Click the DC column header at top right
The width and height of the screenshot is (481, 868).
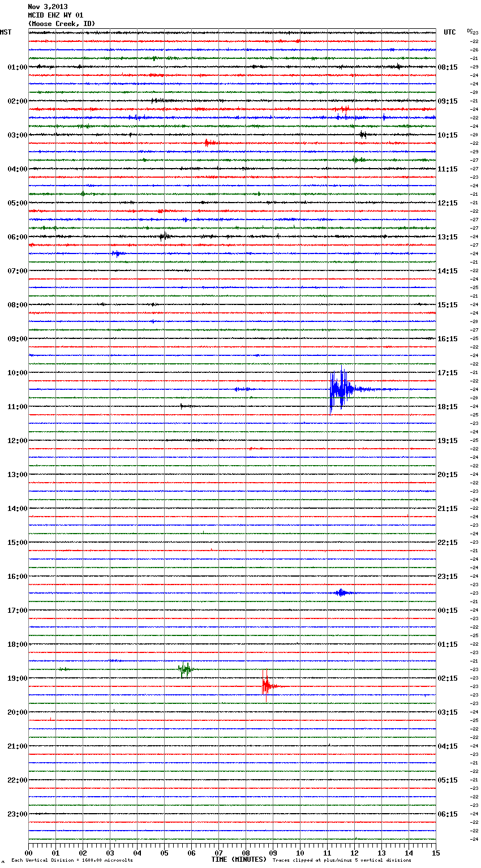470,31
